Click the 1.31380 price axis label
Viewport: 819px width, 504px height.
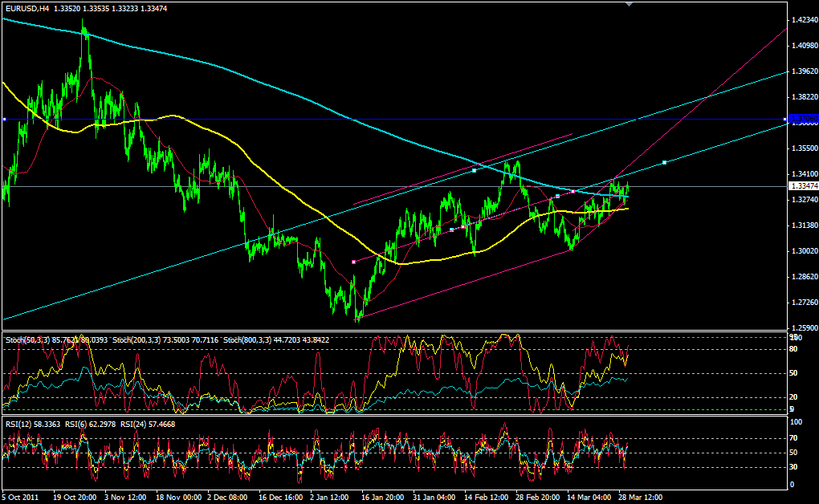(x=805, y=225)
